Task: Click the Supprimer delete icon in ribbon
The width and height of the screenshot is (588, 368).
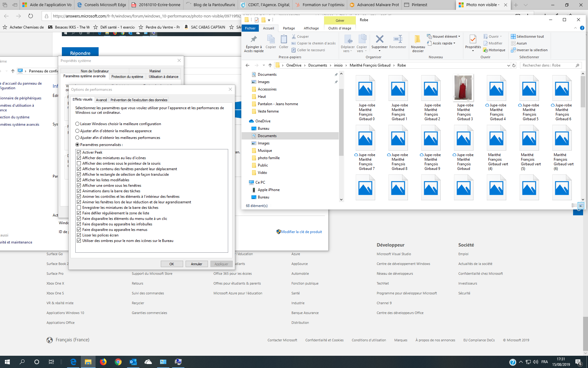Action: [x=379, y=39]
